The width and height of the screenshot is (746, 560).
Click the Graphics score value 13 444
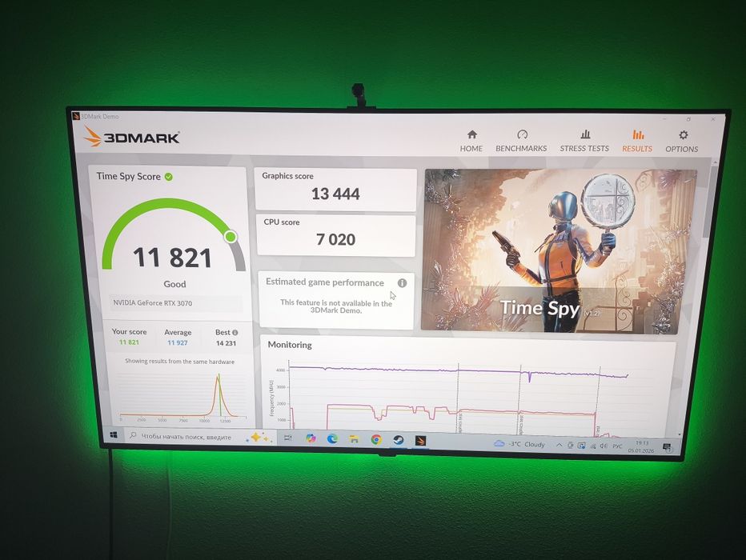tap(335, 194)
